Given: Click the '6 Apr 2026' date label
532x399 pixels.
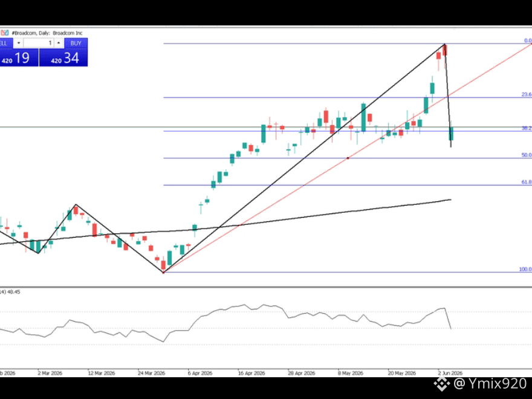Looking at the screenshot, I should (x=200, y=373).
